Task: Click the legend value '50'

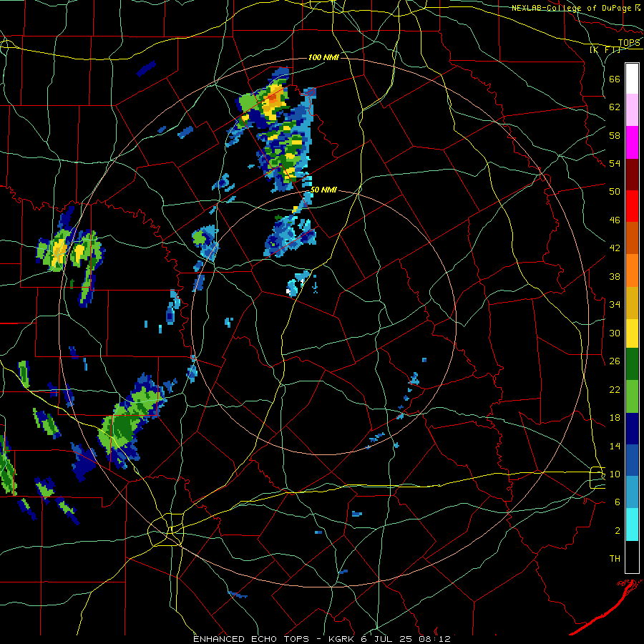Action: (615, 192)
